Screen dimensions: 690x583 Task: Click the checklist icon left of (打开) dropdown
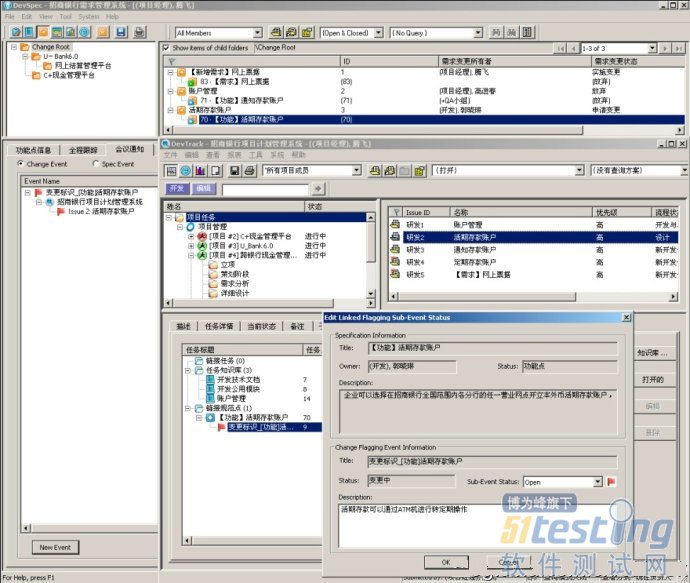coord(419,171)
